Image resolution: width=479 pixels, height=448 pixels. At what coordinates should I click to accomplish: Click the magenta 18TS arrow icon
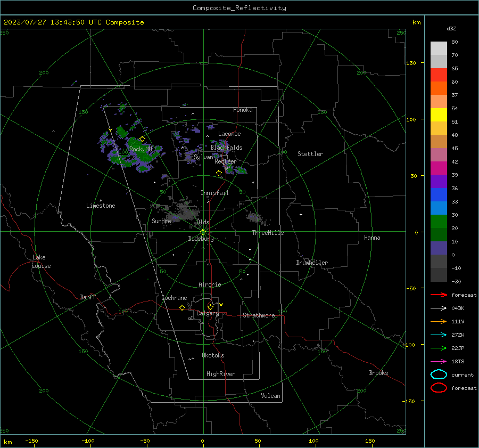coord(439,362)
